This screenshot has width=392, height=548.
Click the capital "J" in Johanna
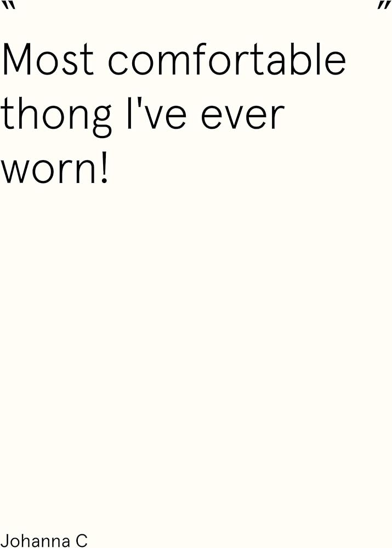4,540
